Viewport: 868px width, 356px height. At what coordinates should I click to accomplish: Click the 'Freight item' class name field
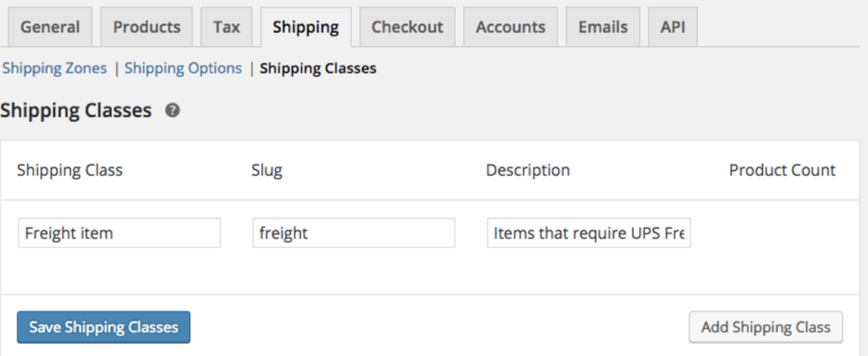(119, 233)
